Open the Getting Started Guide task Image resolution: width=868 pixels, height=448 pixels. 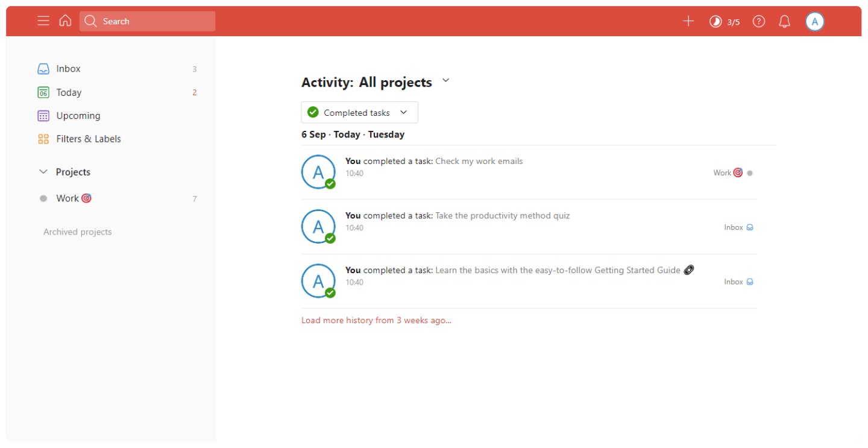tap(558, 270)
